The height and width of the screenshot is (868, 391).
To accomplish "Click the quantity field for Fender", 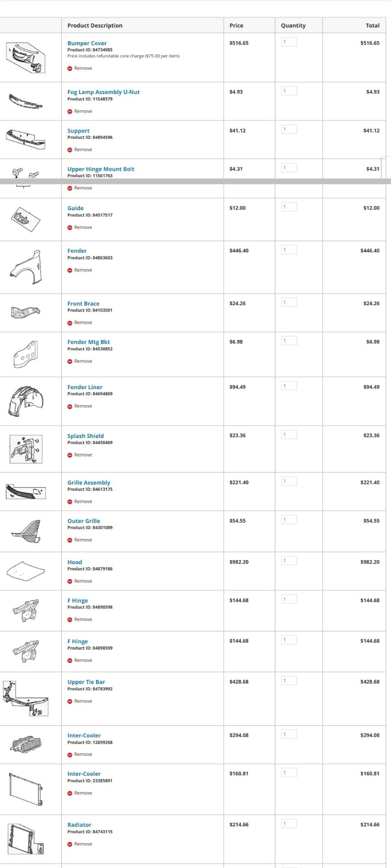I will click(289, 250).
